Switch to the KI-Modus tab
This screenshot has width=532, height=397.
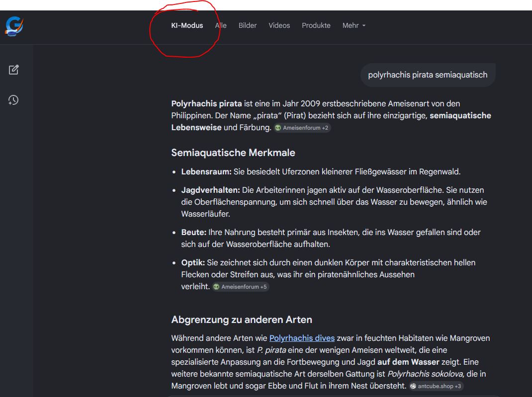[187, 25]
